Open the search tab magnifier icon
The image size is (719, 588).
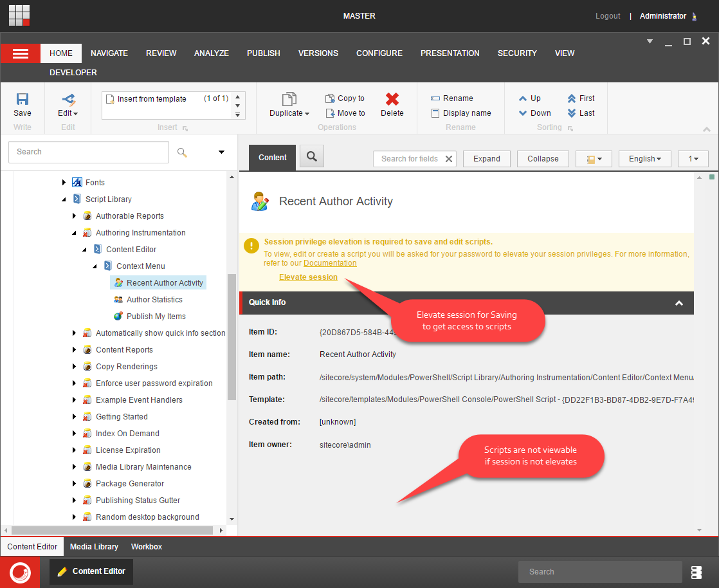click(x=312, y=156)
